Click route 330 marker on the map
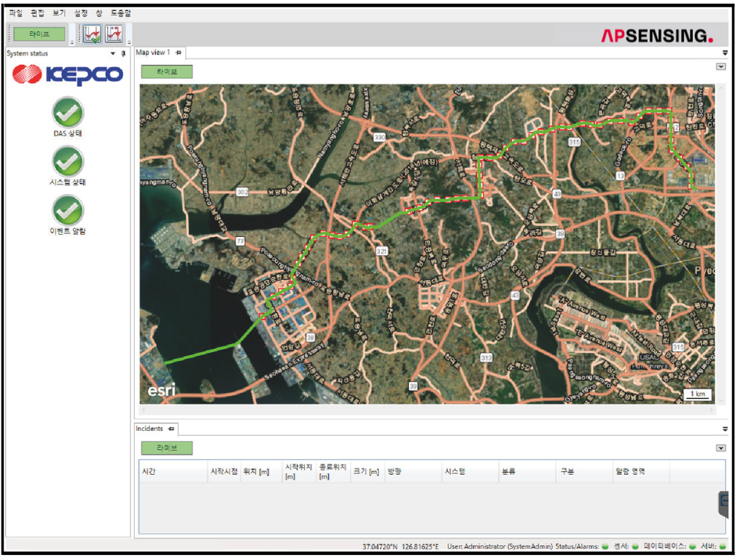Screen dimensions: 738x560 379,137
